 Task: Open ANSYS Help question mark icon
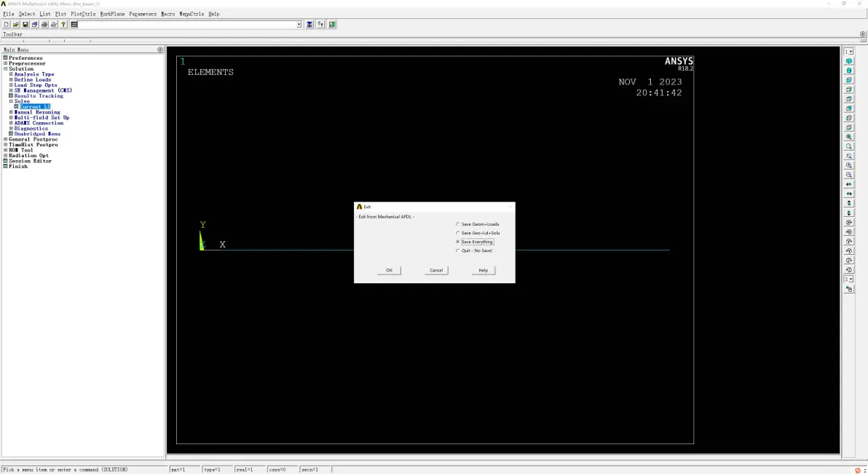[64, 24]
